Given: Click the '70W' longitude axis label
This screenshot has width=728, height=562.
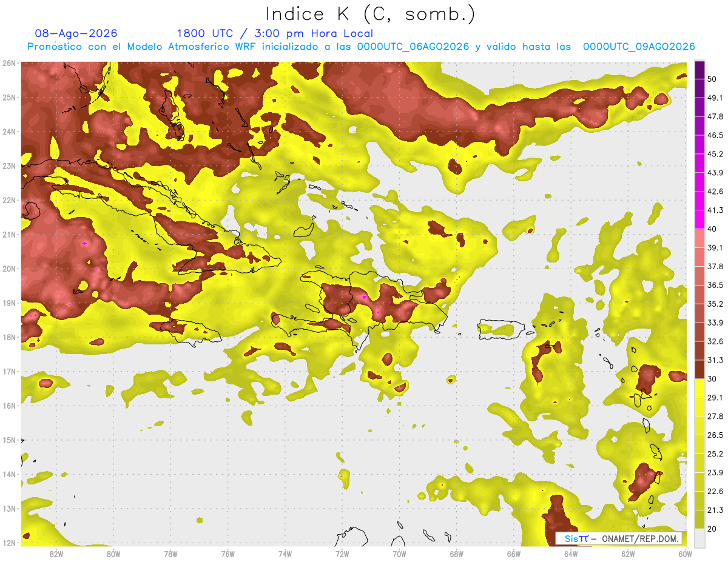Looking at the screenshot, I should tap(399, 554).
